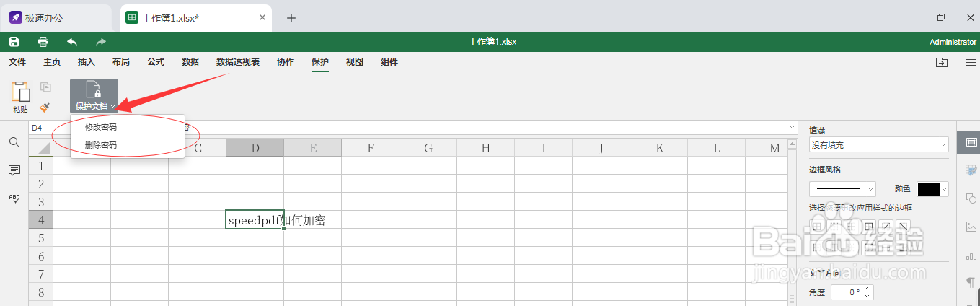Open the 填满 fill dropdown
The height and width of the screenshot is (306, 980).
point(878,145)
